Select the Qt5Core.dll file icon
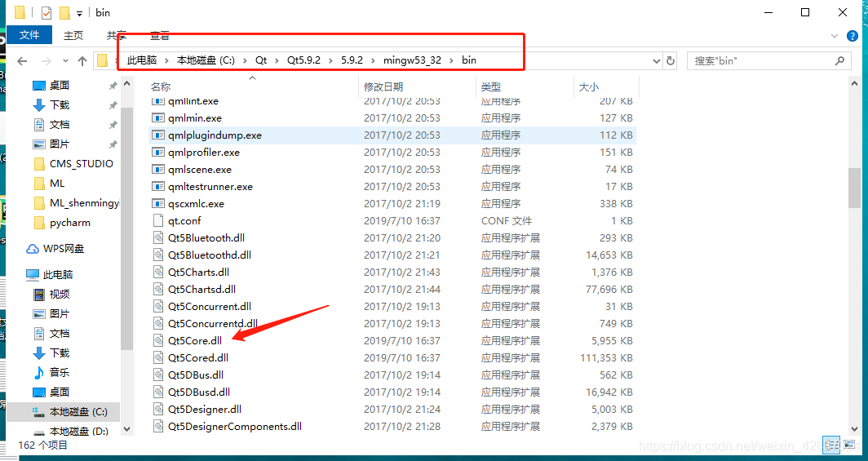This screenshot has height=461, width=868. (x=158, y=341)
